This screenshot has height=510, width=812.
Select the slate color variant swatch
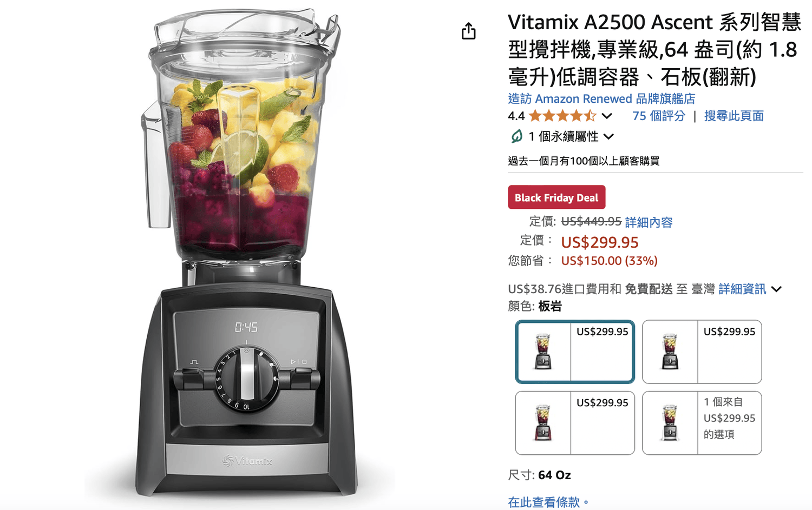[575, 352]
